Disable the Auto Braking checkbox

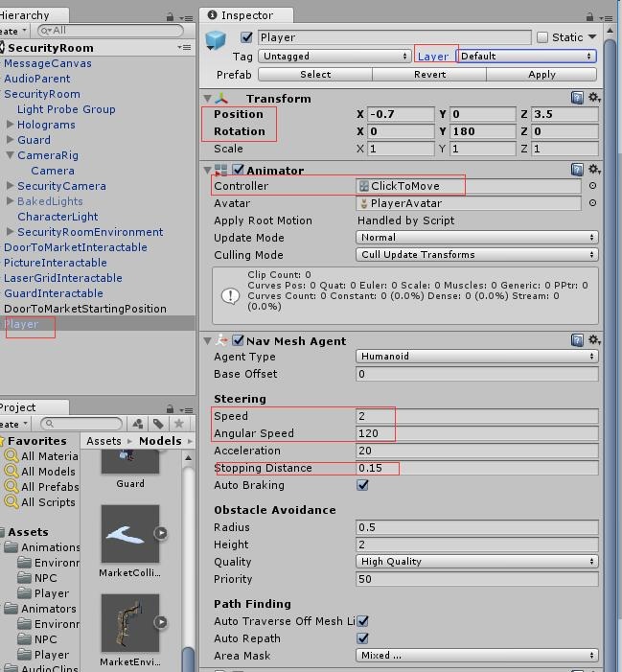pos(362,485)
